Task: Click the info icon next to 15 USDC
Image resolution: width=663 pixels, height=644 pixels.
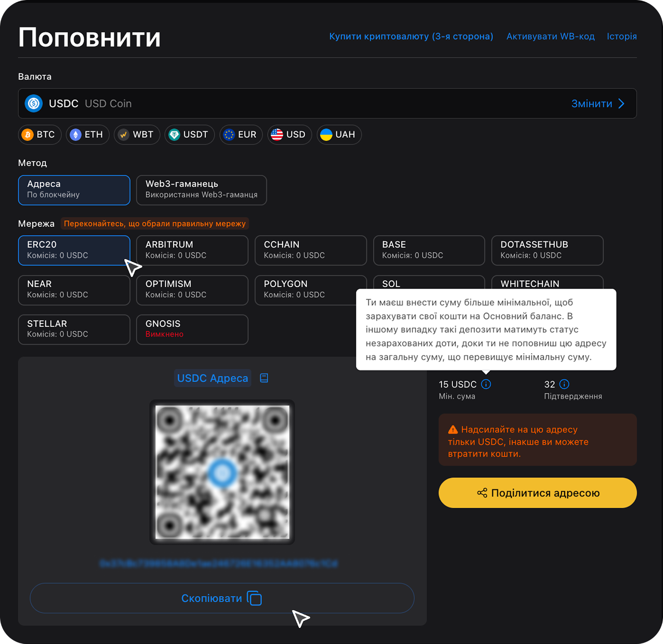Action: [486, 384]
